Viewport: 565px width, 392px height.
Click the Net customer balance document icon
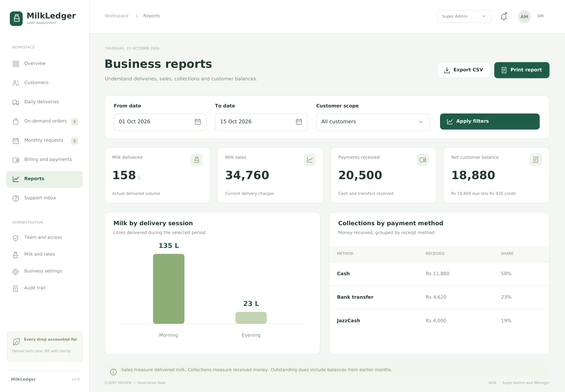536,160
